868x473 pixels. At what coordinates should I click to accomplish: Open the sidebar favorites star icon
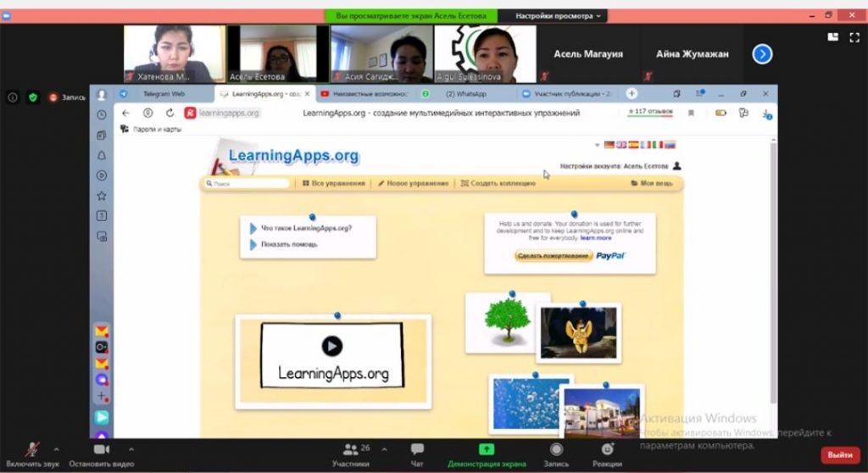(x=102, y=196)
